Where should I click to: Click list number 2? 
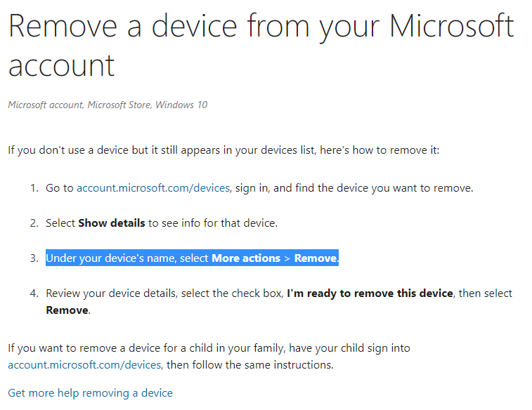pos(34,223)
